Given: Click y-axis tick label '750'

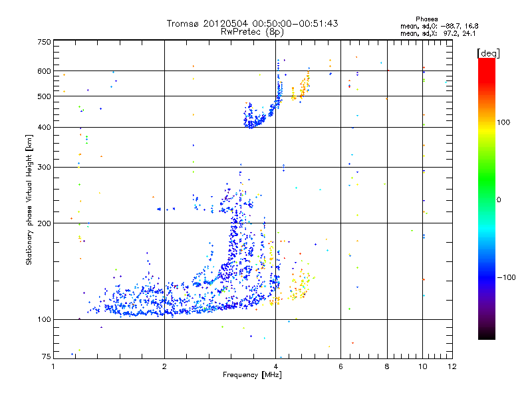Looking at the screenshot, I should point(45,42).
